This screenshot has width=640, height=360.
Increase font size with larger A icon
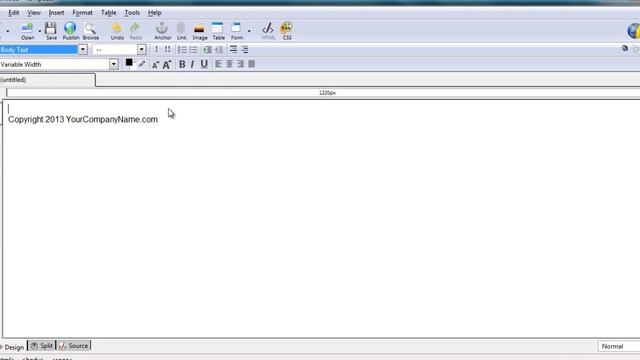click(167, 64)
